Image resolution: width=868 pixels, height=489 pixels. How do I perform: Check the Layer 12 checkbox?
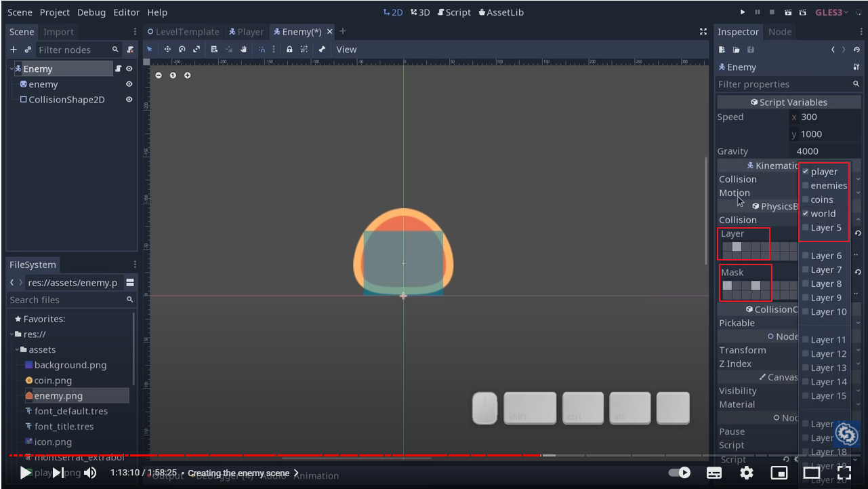click(x=806, y=354)
